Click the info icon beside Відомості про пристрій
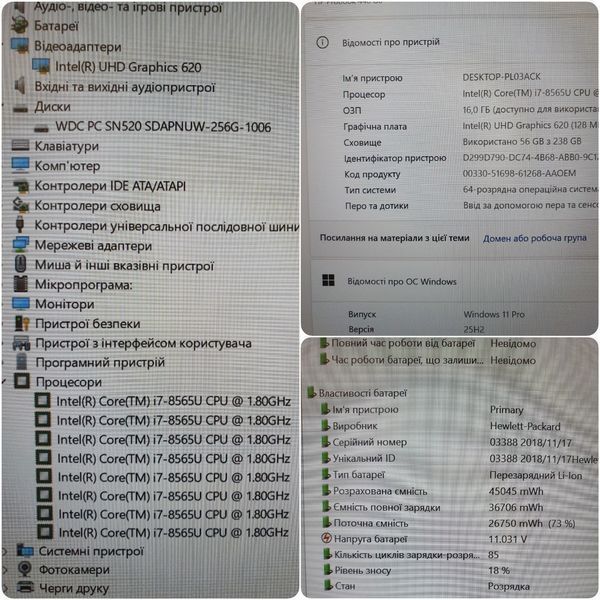The width and height of the screenshot is (600, 600). click(323, 42)
